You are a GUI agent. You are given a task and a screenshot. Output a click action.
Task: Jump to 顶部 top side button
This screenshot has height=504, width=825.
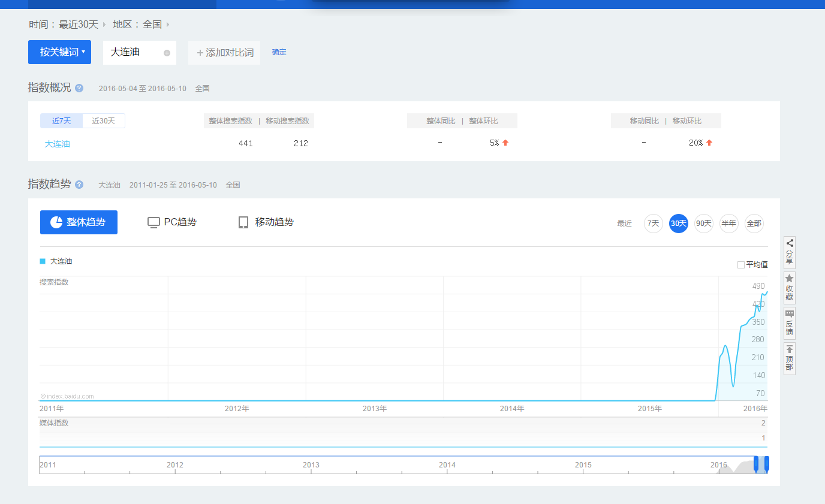[x=790, y=359]
